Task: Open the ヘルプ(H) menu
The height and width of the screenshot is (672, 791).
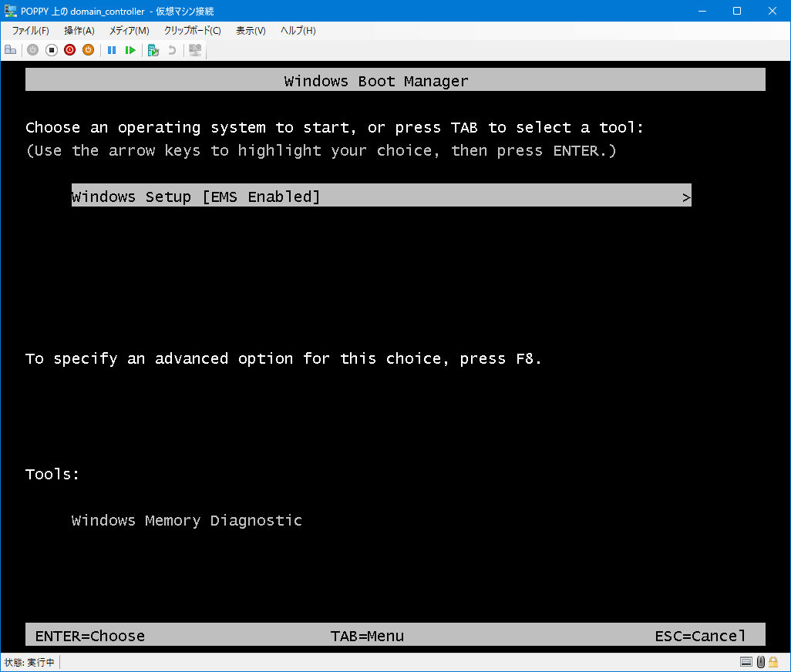Action: click(298, 31)
